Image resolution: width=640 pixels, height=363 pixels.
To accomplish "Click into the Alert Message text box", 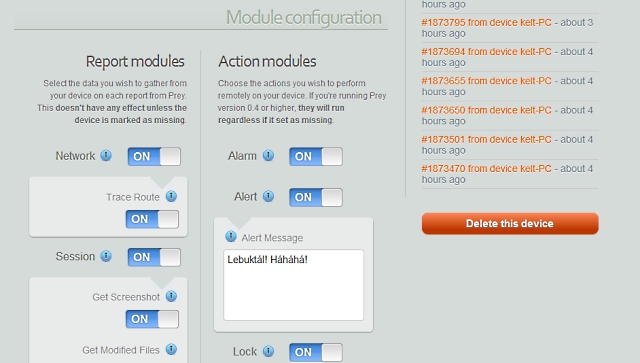I will (x=293, y=285).
